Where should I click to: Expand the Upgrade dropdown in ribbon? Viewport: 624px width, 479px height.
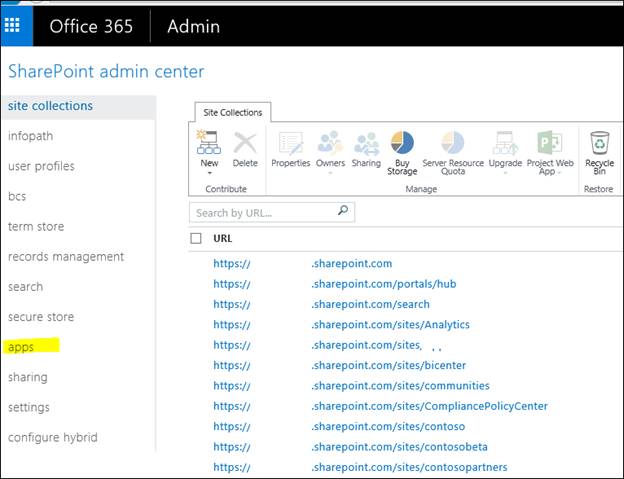point(505,173)
